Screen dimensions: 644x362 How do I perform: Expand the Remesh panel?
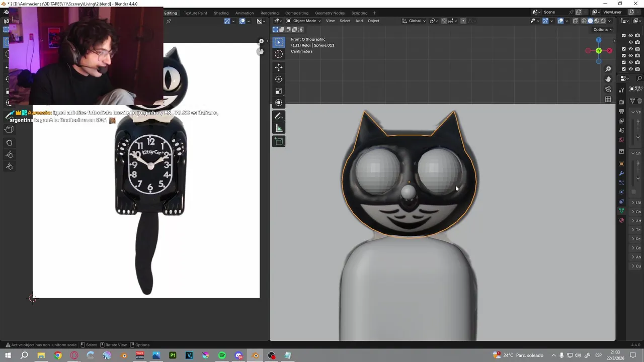[636, 239]
